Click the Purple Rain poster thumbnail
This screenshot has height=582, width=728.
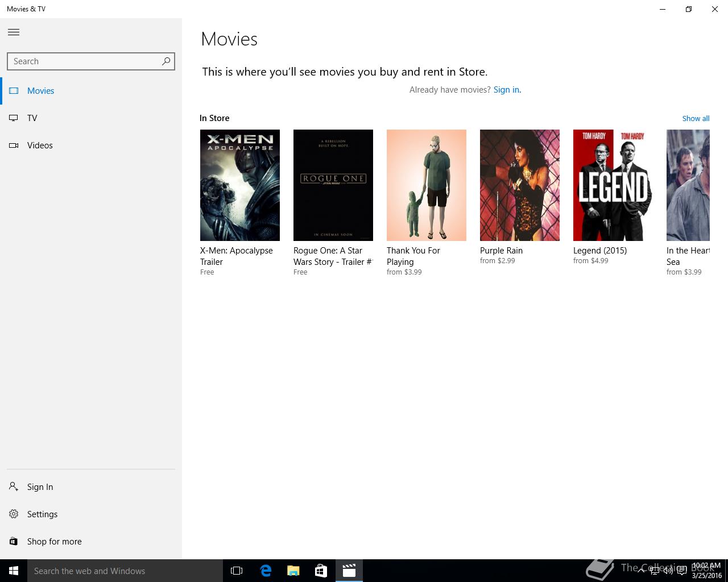tap(520, 185)
